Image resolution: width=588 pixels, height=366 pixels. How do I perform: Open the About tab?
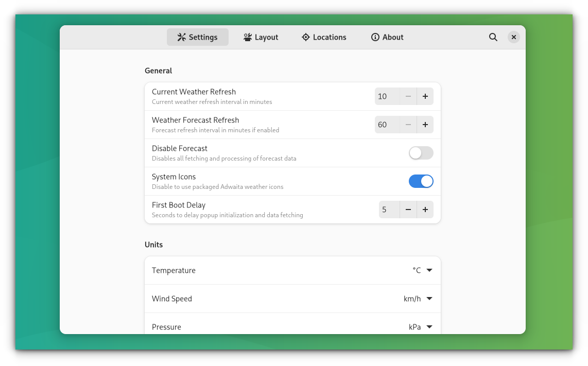pos(387,37)
